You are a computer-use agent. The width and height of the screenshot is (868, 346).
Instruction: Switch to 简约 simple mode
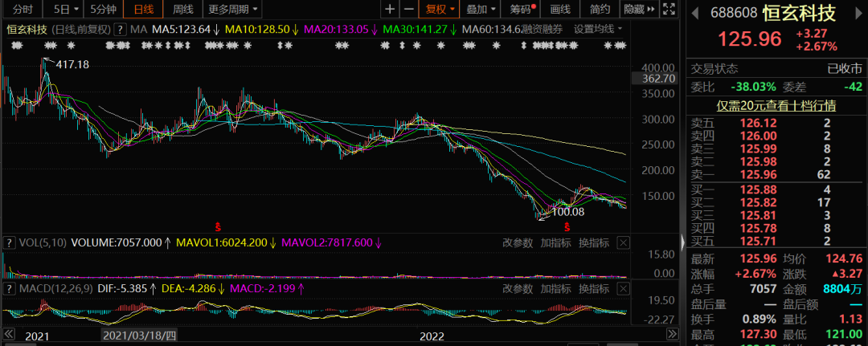click(600, 9)
